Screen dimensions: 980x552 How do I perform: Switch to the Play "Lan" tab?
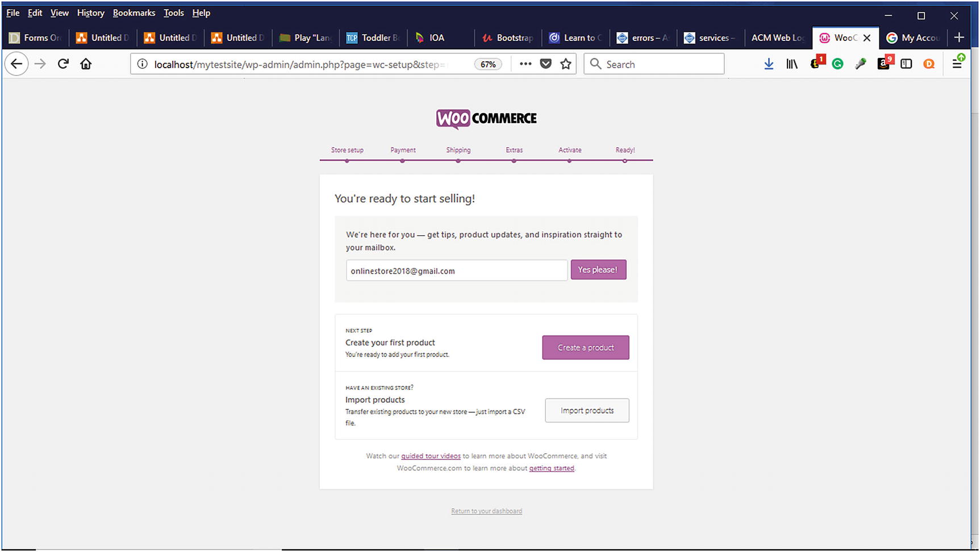(306, 37)
